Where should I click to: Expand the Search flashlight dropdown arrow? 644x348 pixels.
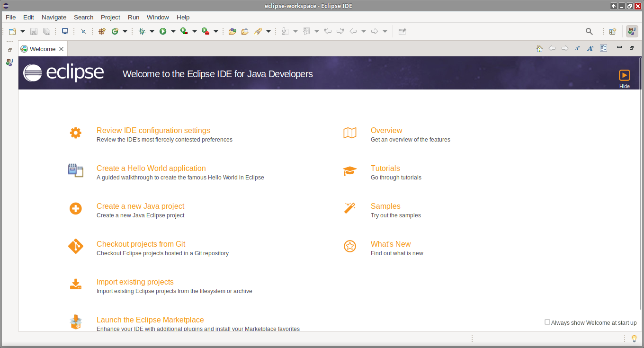268,32
